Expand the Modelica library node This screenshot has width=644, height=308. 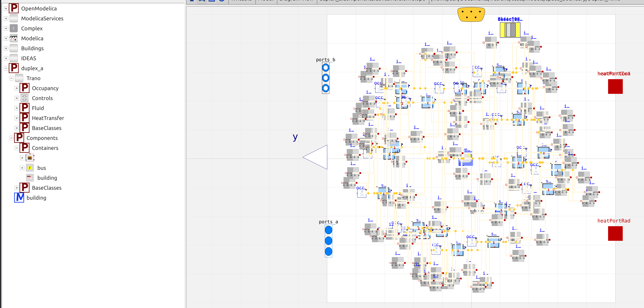click(6, 39)
